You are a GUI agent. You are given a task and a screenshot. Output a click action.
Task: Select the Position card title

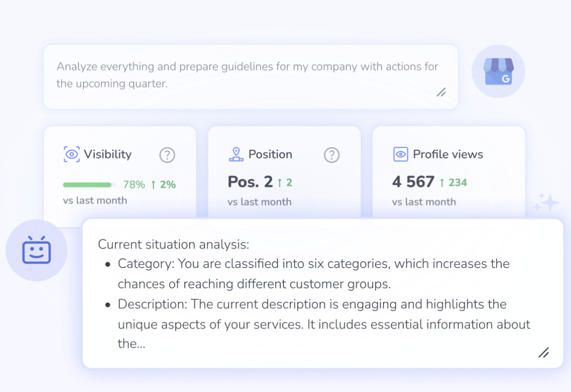coord(270,154)
